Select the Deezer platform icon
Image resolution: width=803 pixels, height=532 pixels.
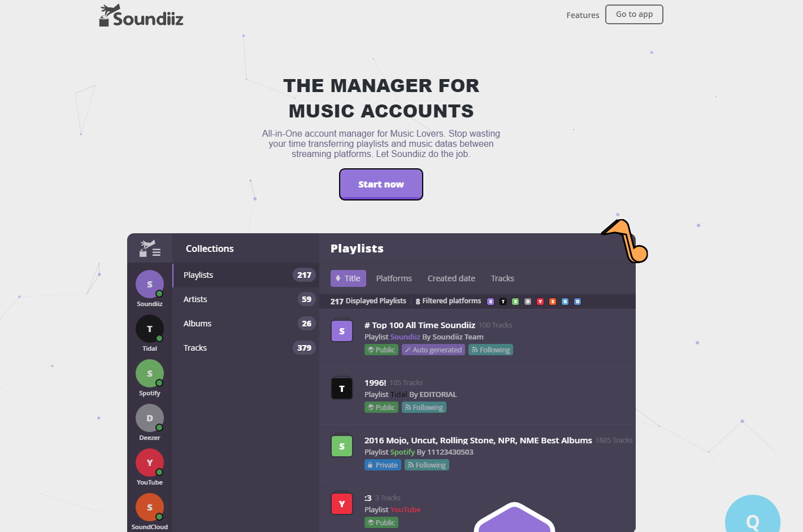(150, 417)
